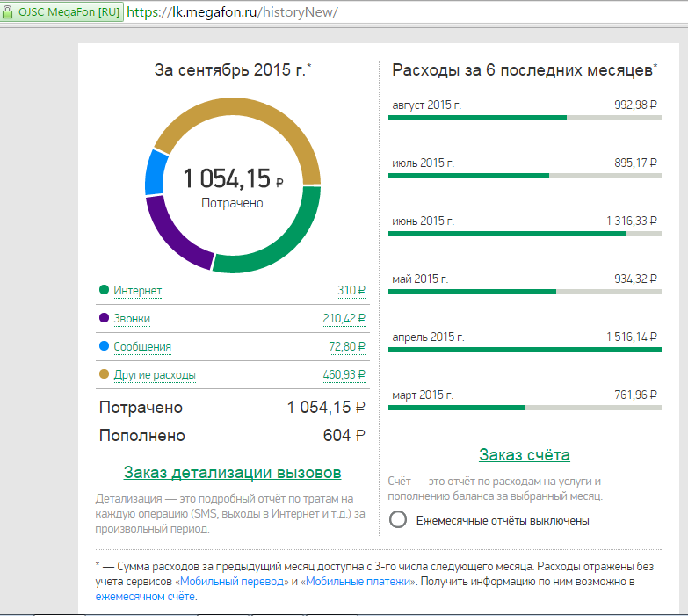688x616 pixels.
Task: Click the 992,98 ₽ August amount
Action: coord(635,105)
